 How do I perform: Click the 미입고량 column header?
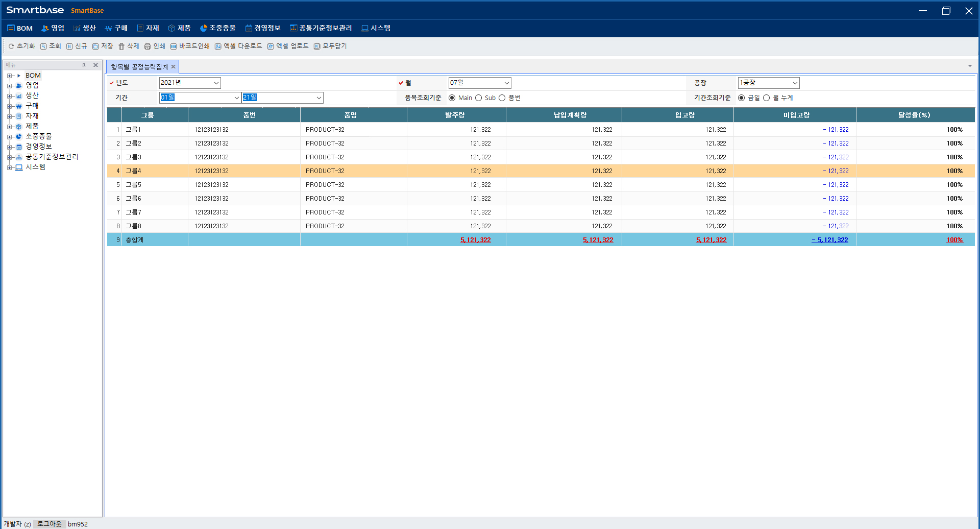pos(795,115)
